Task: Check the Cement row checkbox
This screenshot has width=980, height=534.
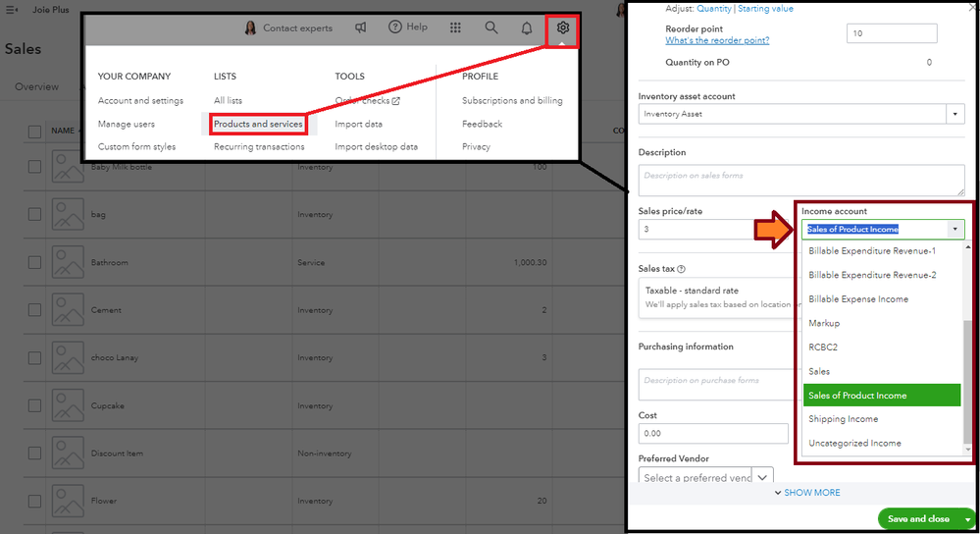Action: 34,310
